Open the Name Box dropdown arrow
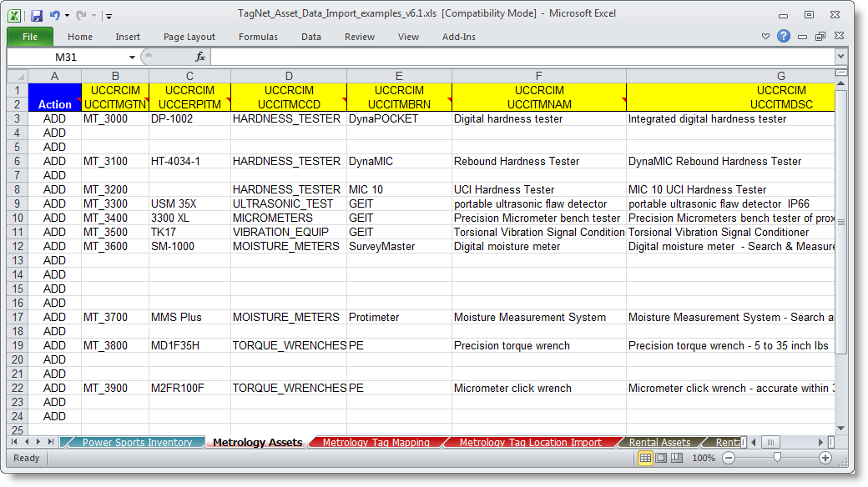Image resolution: width=868 pixels, height=487 pixels. point(132,57)
